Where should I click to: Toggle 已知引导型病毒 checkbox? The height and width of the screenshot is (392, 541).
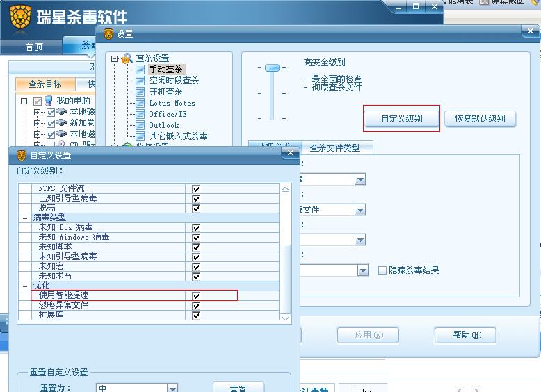click(x=196, y=199)
